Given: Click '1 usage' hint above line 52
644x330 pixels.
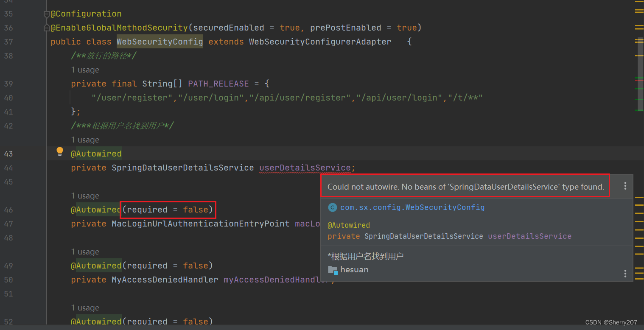Looking at the screenshot, I should click(x=85, y=308).
